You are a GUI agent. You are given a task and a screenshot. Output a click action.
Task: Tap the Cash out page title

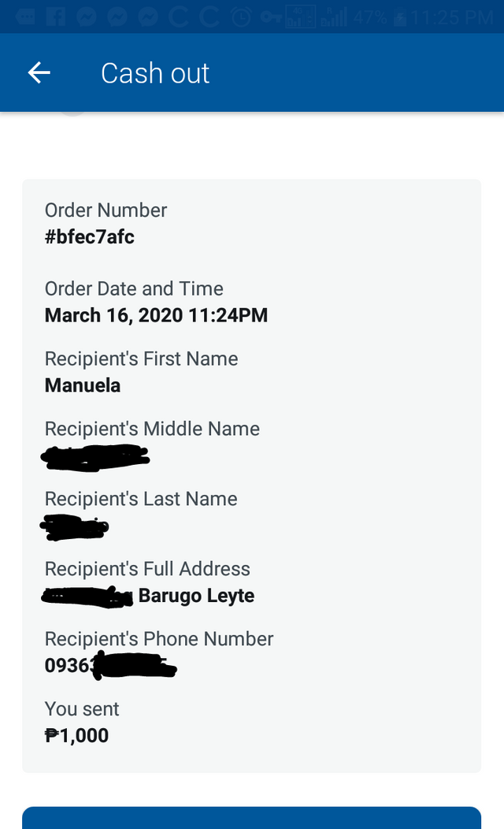(x=155, y=73)
